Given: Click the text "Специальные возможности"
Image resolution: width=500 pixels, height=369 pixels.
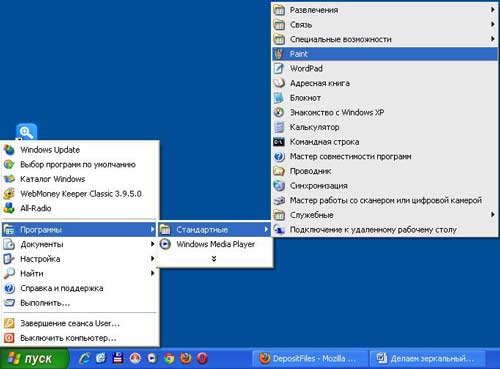Looking at the screenshot, I should point(340,39).
